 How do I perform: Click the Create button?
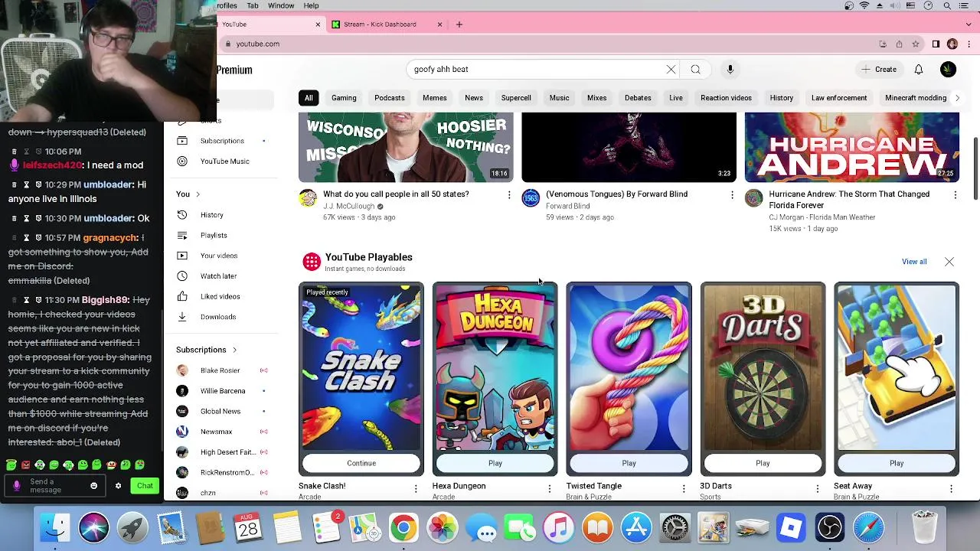pos(878,70)
